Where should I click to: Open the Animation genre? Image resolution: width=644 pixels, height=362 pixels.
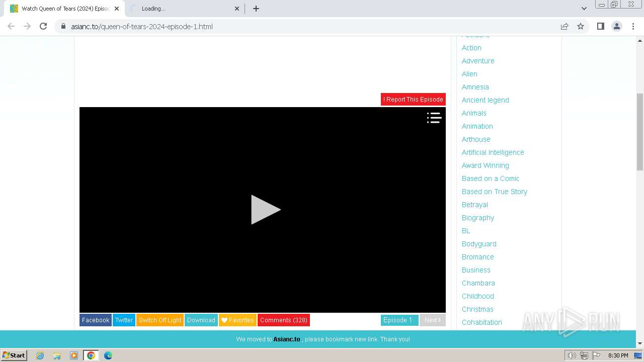[x=477, y=126]
